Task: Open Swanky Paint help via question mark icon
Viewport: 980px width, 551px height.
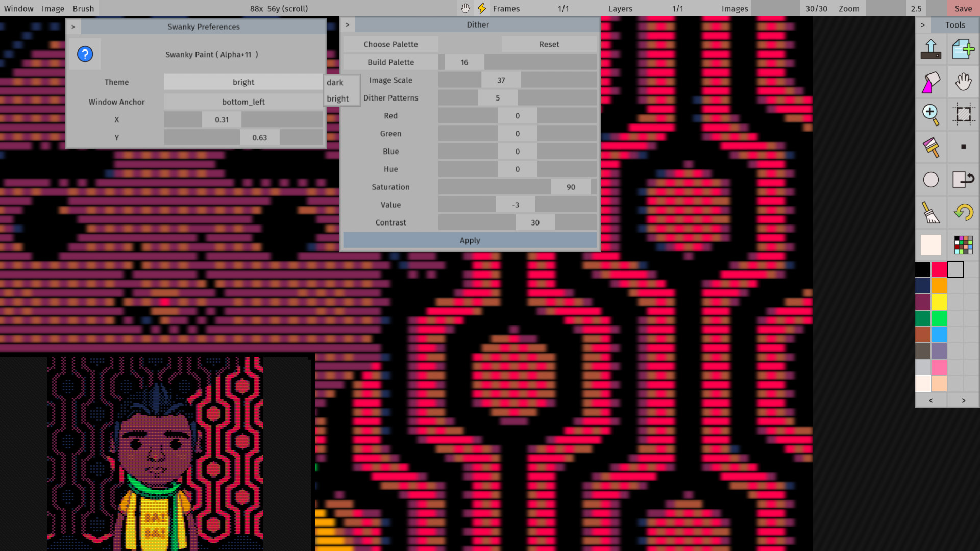Action: [x=85, y=54]
